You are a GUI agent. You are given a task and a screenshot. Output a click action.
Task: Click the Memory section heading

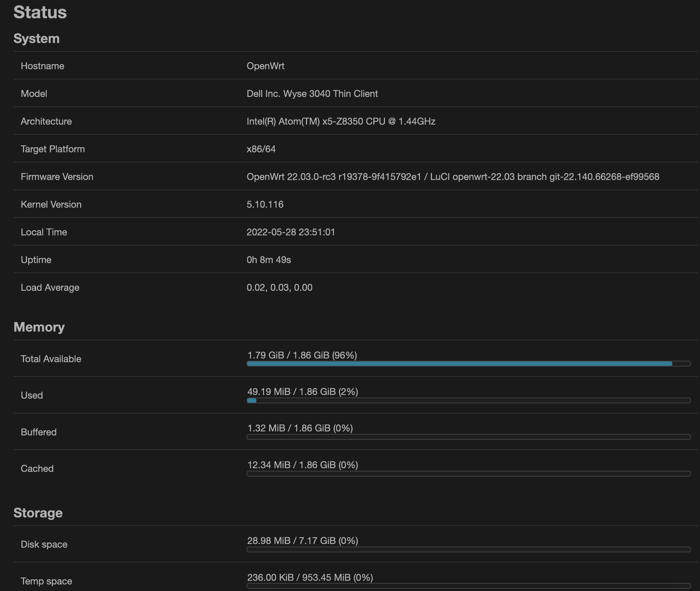click(39, 327)
